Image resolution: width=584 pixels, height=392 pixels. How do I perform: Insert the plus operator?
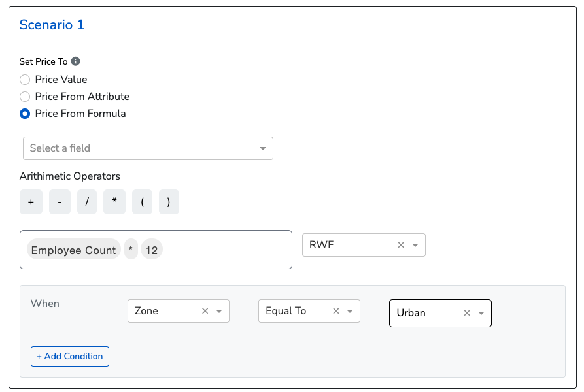click(31, 203)
